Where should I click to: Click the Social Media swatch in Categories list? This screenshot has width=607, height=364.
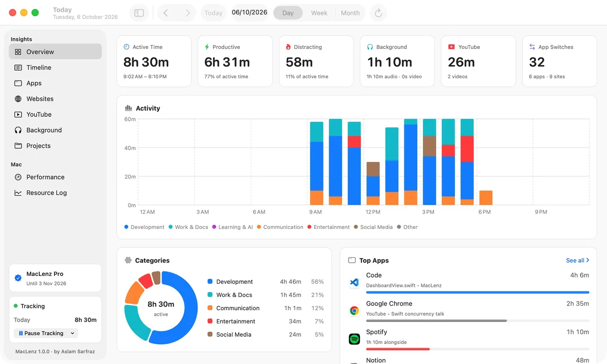click(x=210, y=335)
